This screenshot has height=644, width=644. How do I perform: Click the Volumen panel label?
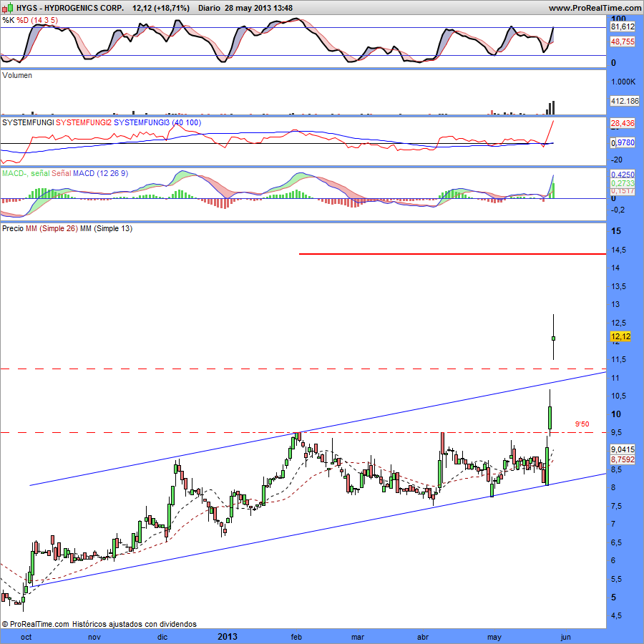(x=17, y=75)
